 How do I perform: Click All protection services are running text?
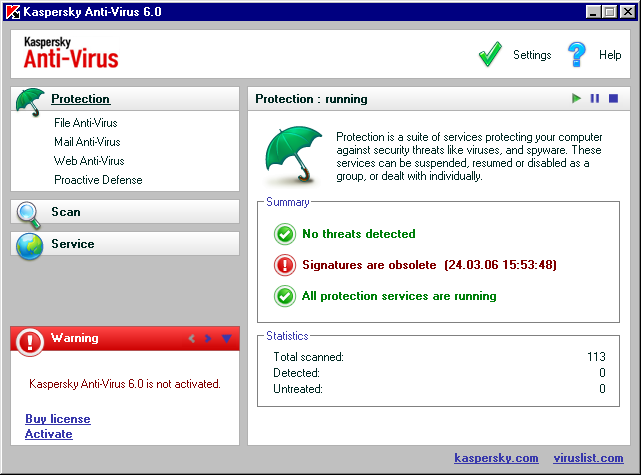pyautogui.click(x=399, y=296)
